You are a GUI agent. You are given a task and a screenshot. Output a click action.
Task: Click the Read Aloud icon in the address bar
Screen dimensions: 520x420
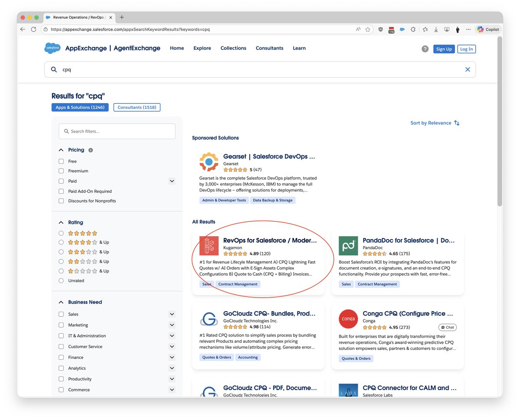tap(358, 29)
